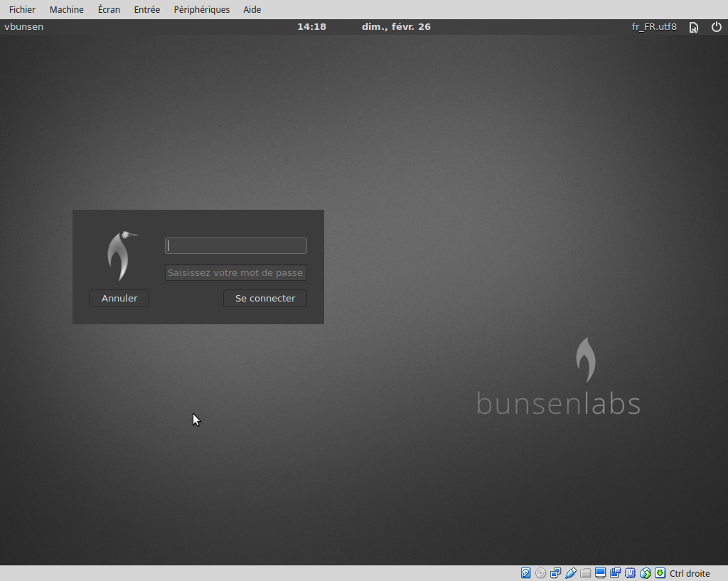Open the Entrée menu

tap(147, 9)
